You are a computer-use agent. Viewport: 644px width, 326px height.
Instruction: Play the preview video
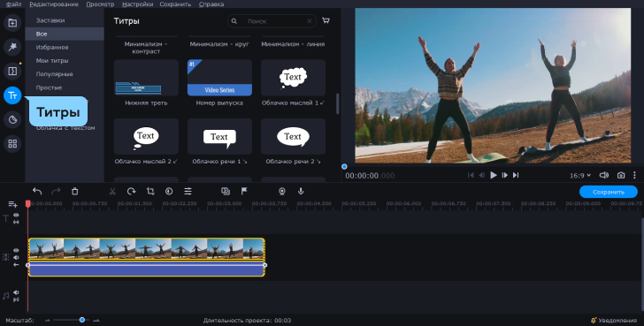pyautogui.click(x=494, y=175)
